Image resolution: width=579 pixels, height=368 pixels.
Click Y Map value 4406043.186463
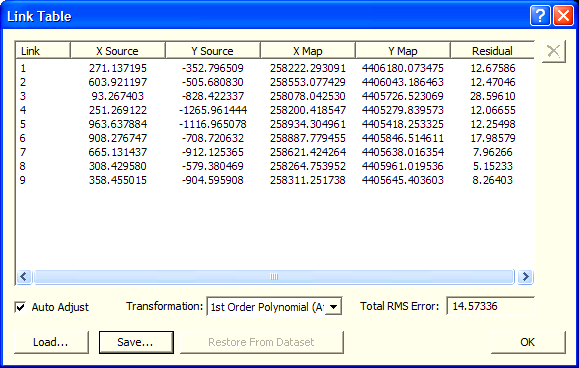pyautogui.click(x=402, y=82)
